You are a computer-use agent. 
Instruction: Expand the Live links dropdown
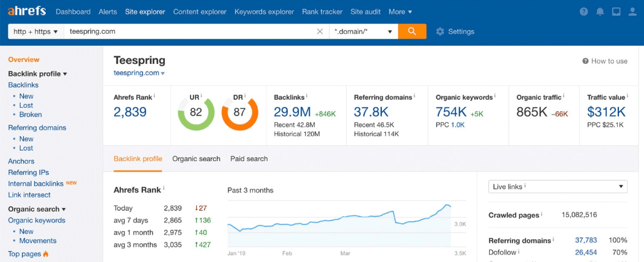coord(557,187)
